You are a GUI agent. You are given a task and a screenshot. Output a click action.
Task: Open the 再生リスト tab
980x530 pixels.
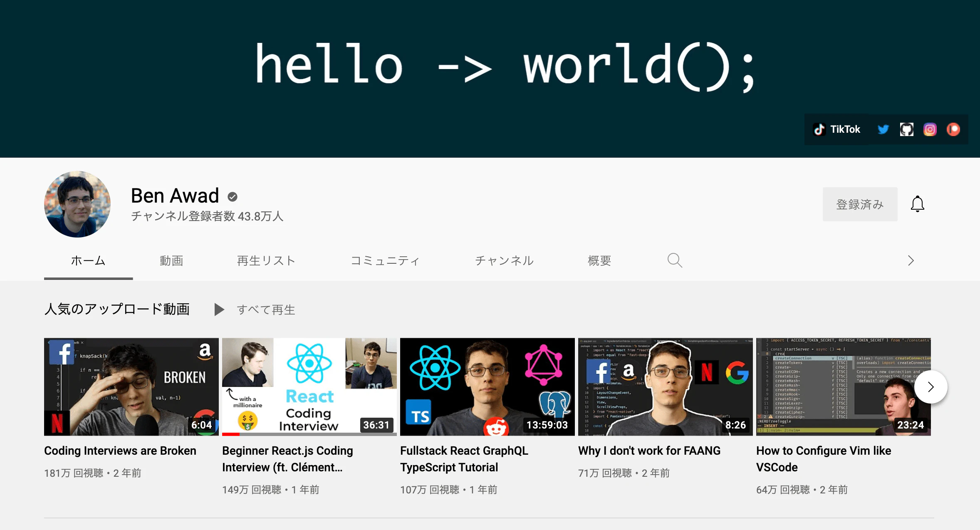point(266,260)
